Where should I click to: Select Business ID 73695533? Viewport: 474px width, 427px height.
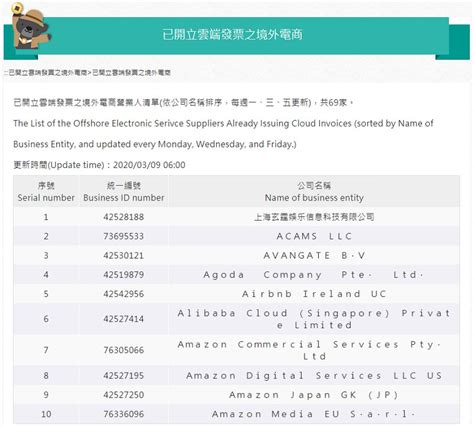coord(124,236)
